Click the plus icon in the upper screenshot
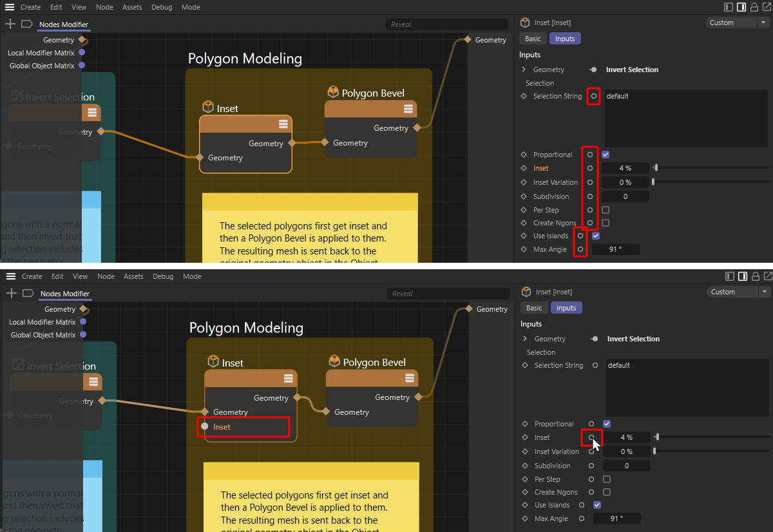The width and height of the screenshot is (773, 532). point(10,24)
